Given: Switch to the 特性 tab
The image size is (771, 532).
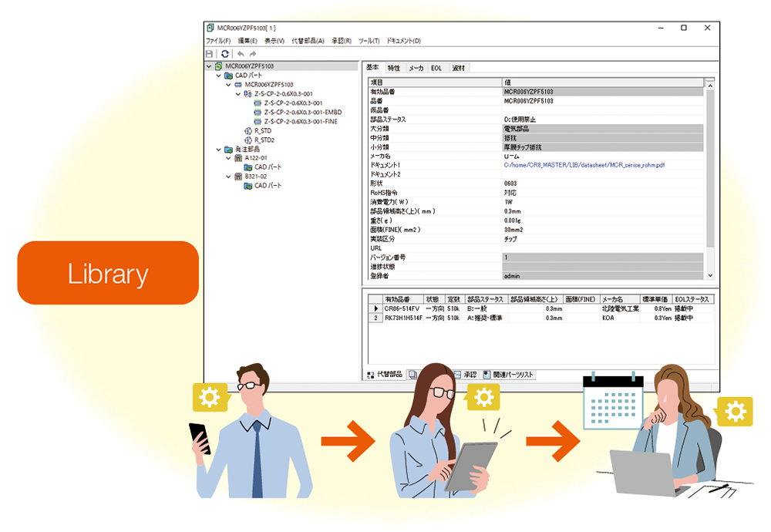Looking at the screenshot, I should click(x=393, y=68).
